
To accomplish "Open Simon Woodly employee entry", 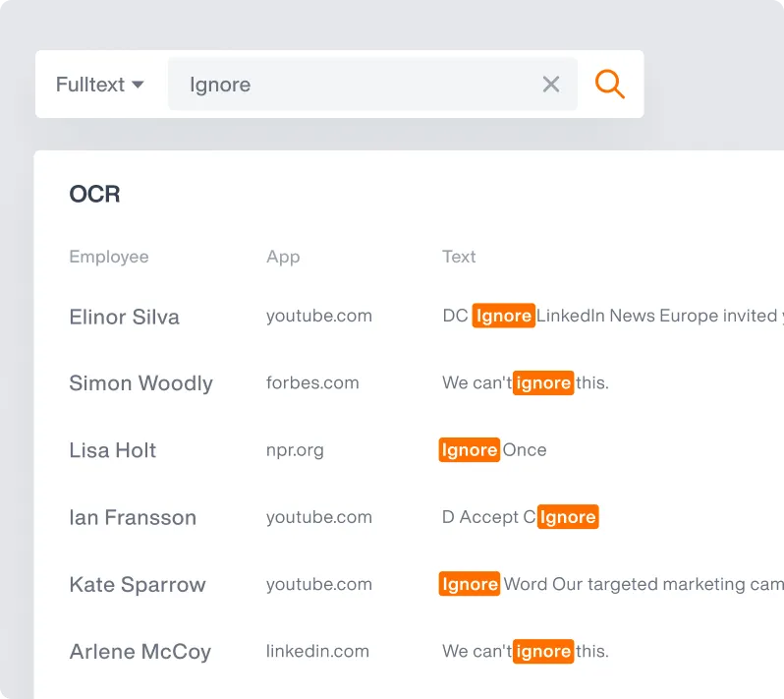I will [140, 383].
